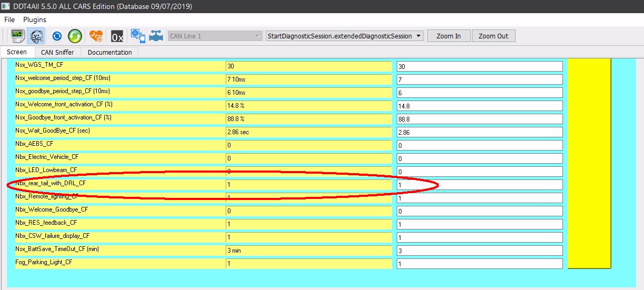This screenshot has width=644, height=290.
Task: Click the Nbx_Welcome_Goodbye_CF input field
Action: 479,211
